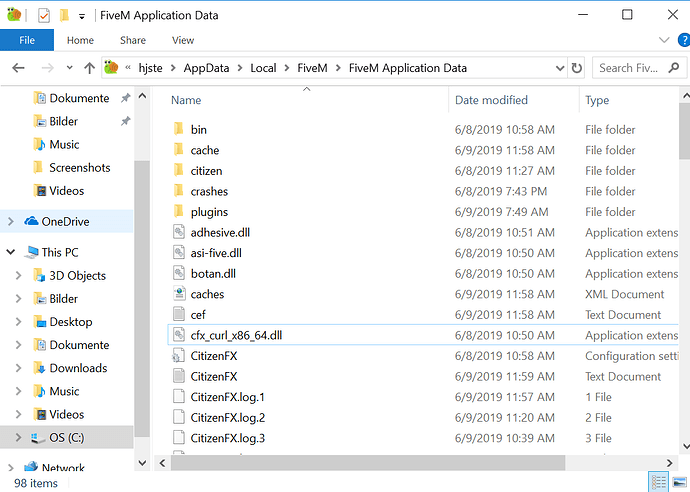Go back with the Back arrow
This screenshot has width=690, height=492.
point(18,68)
